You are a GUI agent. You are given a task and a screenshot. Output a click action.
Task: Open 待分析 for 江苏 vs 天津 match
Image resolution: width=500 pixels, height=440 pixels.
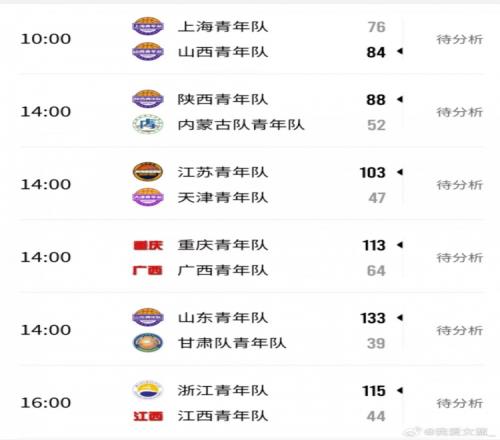coord(460,185)
